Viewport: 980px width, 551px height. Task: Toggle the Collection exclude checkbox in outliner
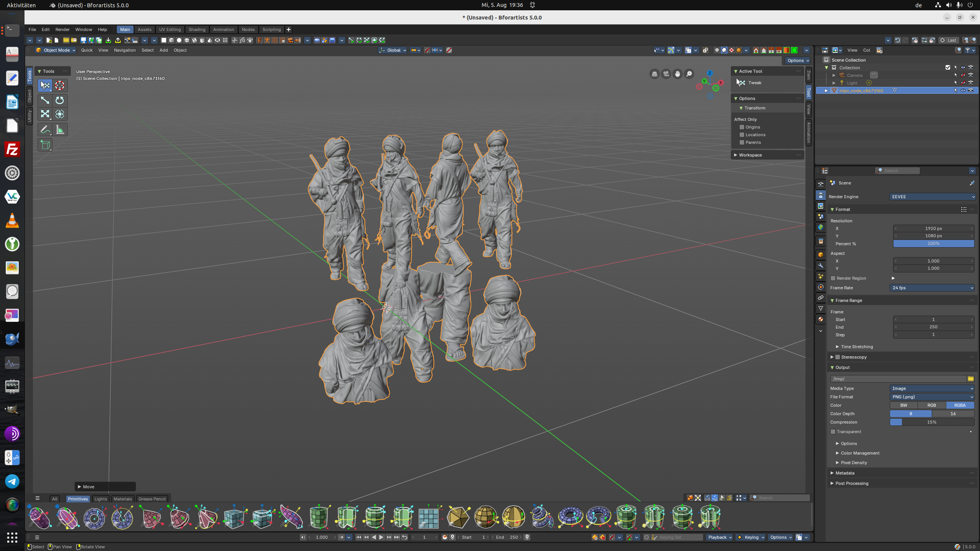(x=948, y=67)
